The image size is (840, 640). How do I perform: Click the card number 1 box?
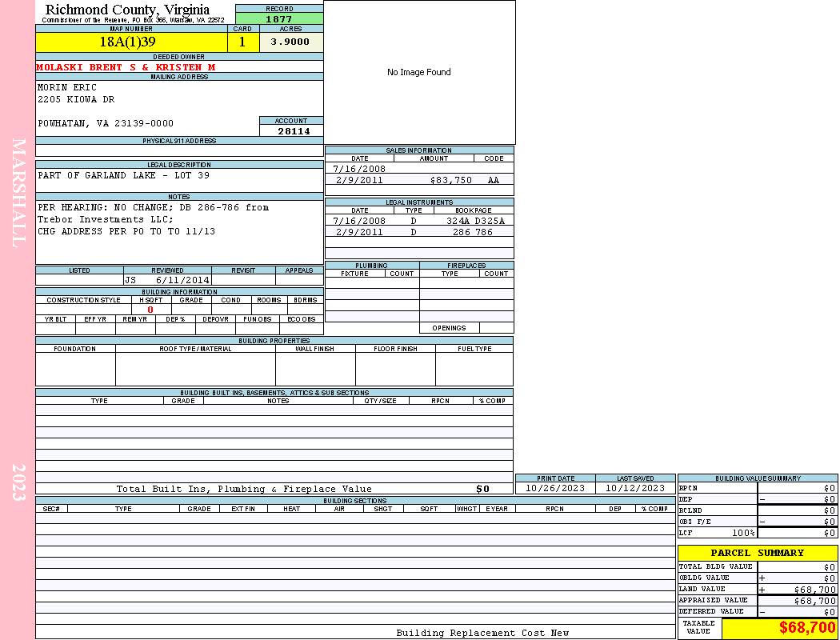(242, 42)
